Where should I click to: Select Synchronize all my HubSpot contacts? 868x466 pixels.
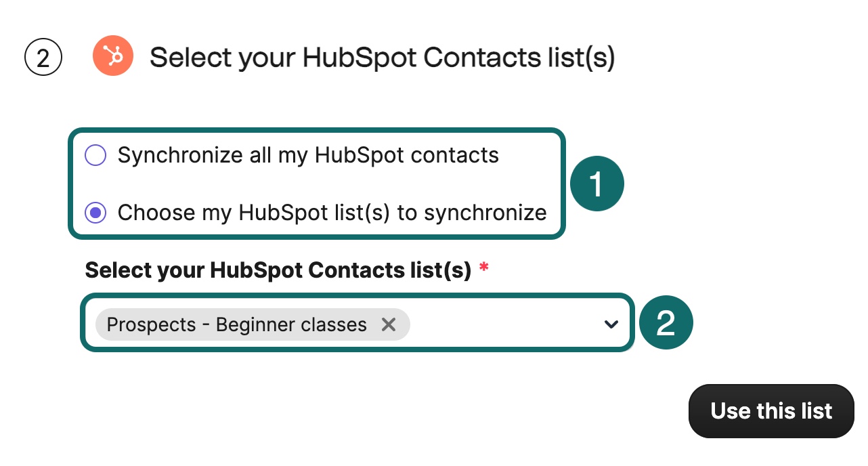[95, 155]
